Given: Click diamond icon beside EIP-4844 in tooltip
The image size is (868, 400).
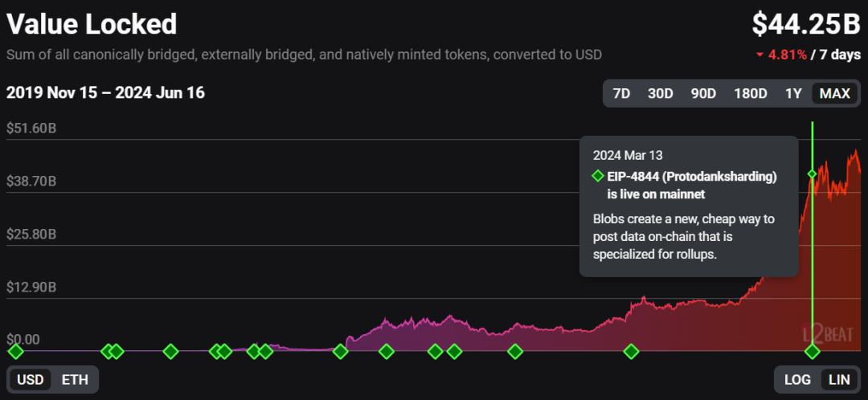Looking at the screenshot, I should pyautogui.click(x=598, y=176).
